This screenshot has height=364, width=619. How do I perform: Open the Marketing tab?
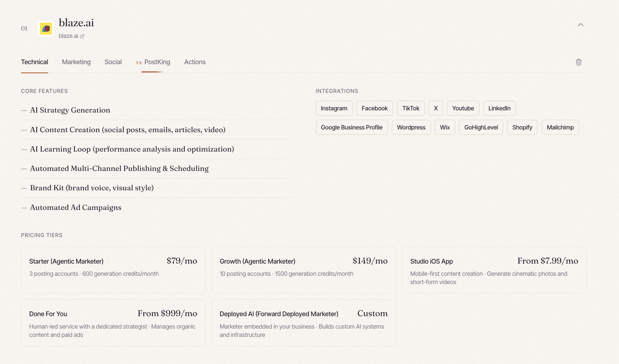coord(76,62)
